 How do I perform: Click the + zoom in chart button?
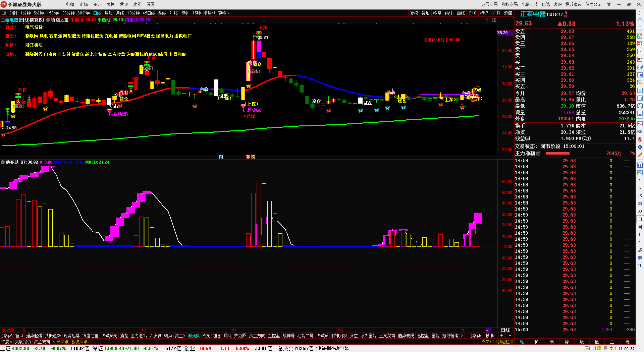pyautogui.click(x=502, y=336)
